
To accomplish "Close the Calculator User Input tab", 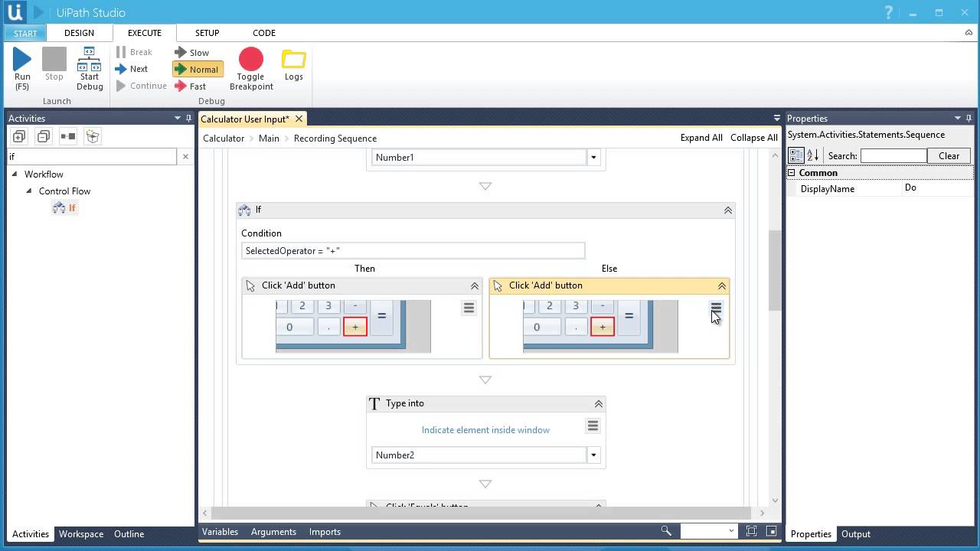I will (x=299, y=119).
